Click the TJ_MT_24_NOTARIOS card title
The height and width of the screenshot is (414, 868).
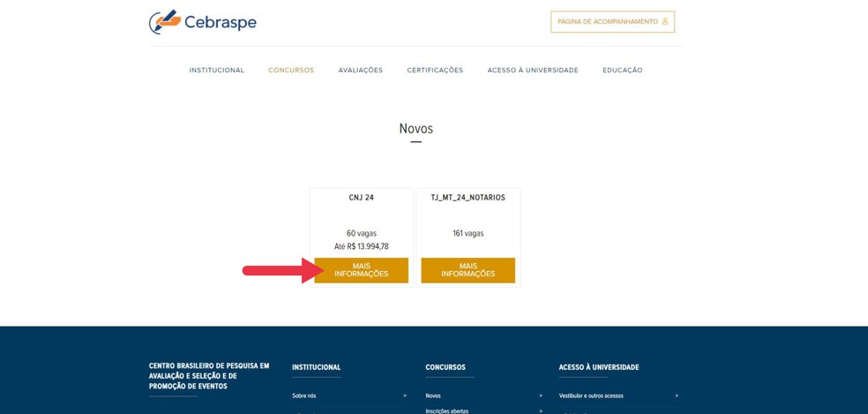pyautogui.click(x=468, y=198)
